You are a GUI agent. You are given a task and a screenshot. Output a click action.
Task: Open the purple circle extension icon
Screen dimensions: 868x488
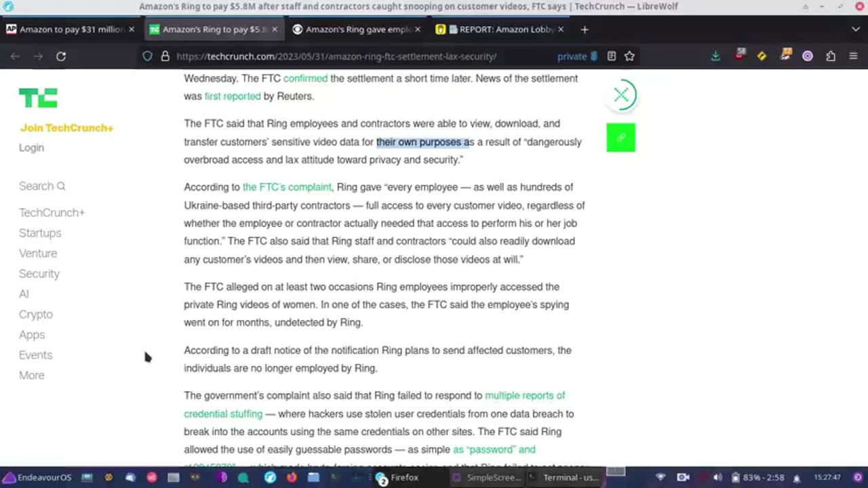(x=808, y=56)
